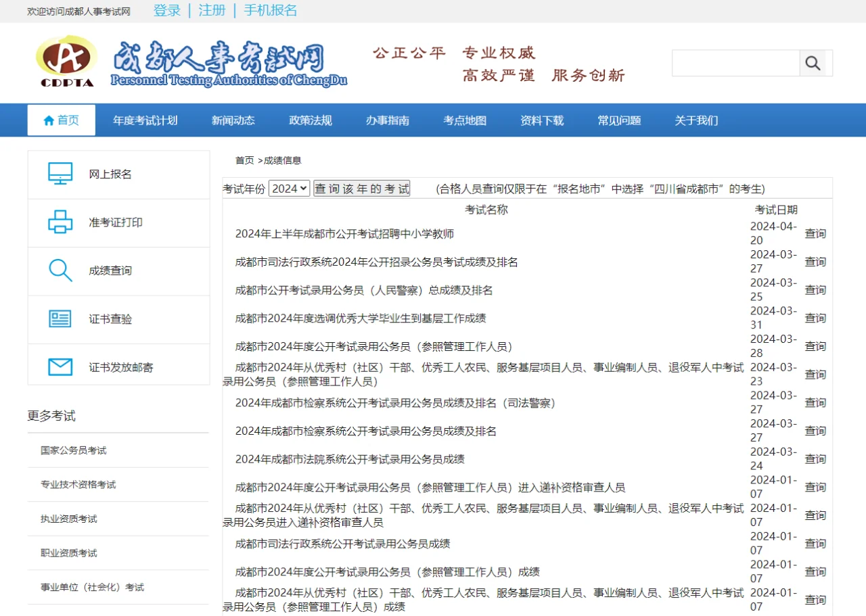Click the 查询该年的考试 button
The image size is (866, 616).
(362, 189)
